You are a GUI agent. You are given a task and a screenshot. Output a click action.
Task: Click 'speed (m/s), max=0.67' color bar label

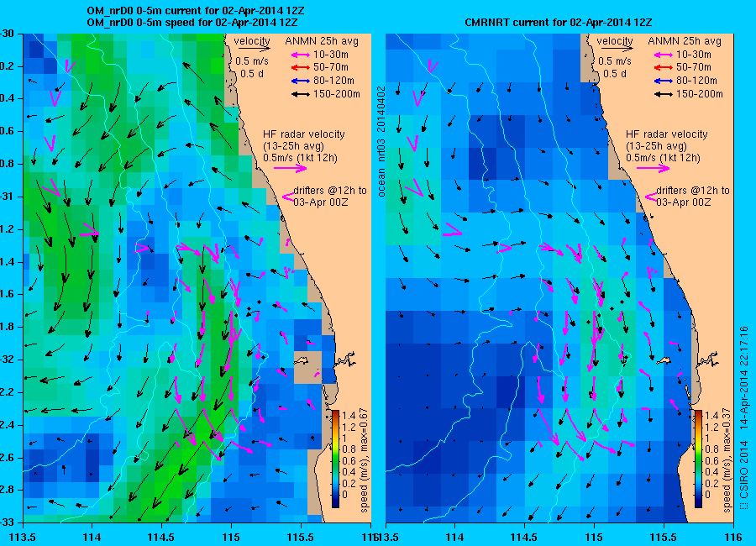point(364,460)
